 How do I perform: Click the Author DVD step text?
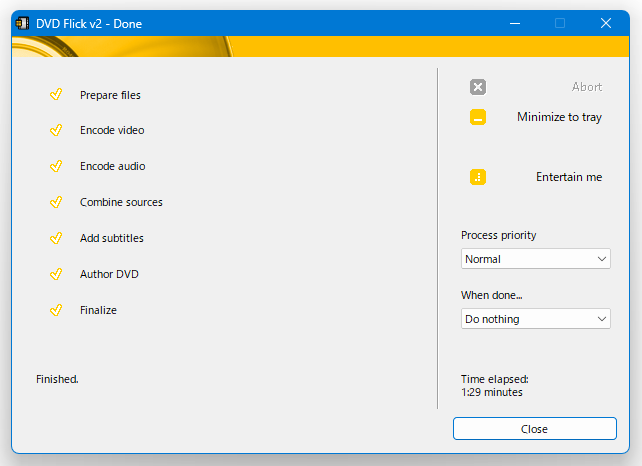109,274
